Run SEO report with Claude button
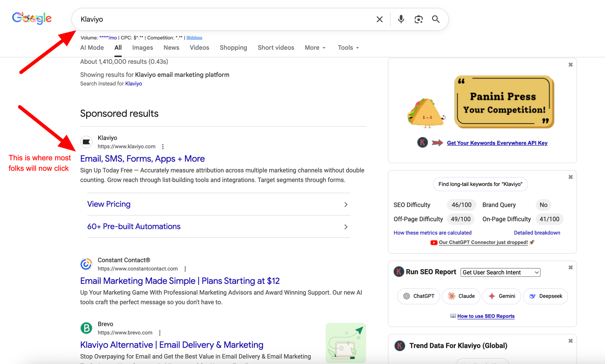Screen dimensions: 605x364 461,296
